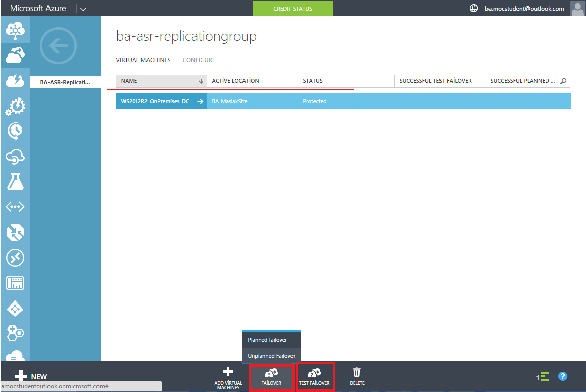
Task: Click the NEW plus button
Action: (x=31, y=376)
